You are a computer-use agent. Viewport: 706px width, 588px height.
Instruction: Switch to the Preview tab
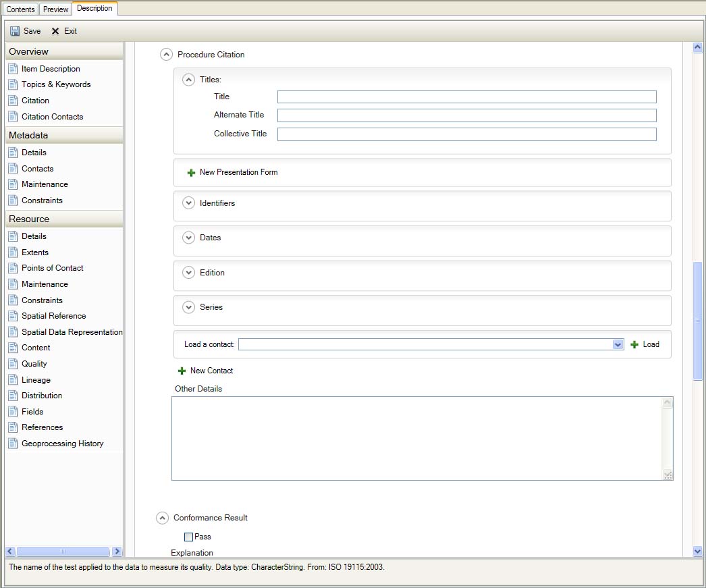coord(55,9)
